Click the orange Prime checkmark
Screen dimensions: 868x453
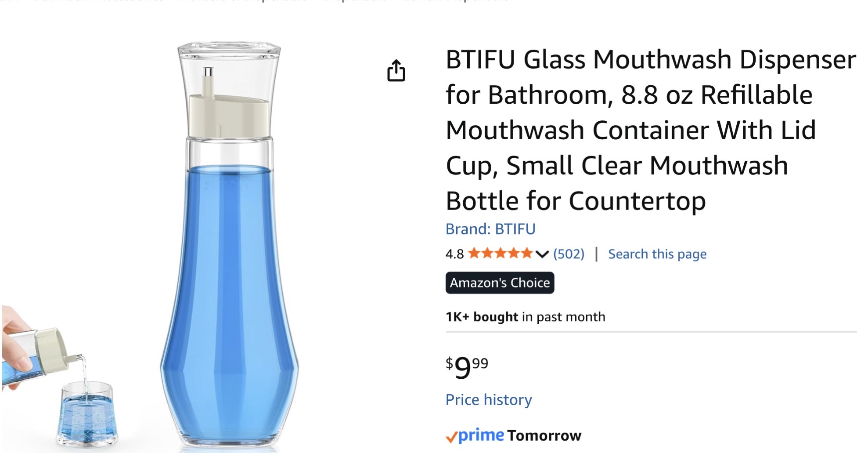pos(451,437)
